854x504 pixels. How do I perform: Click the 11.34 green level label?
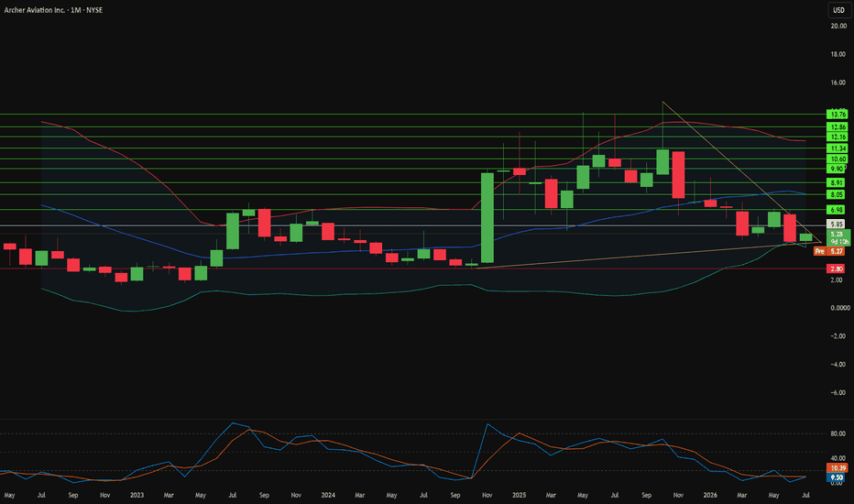(838, 148)
